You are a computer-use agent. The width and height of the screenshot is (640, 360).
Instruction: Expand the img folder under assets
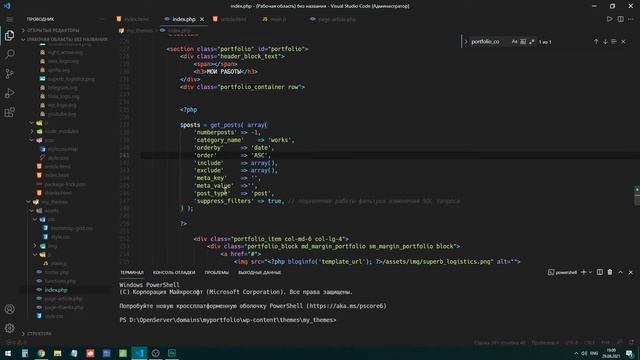[x=53, y=246]
